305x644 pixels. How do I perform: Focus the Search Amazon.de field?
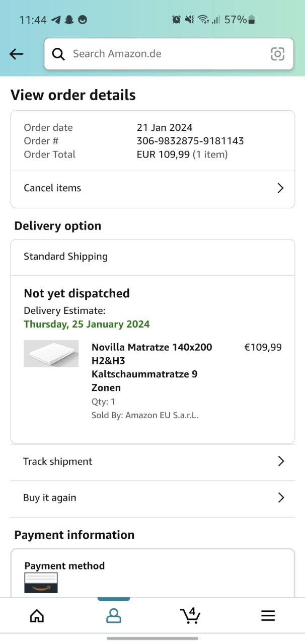click(166, 54)
